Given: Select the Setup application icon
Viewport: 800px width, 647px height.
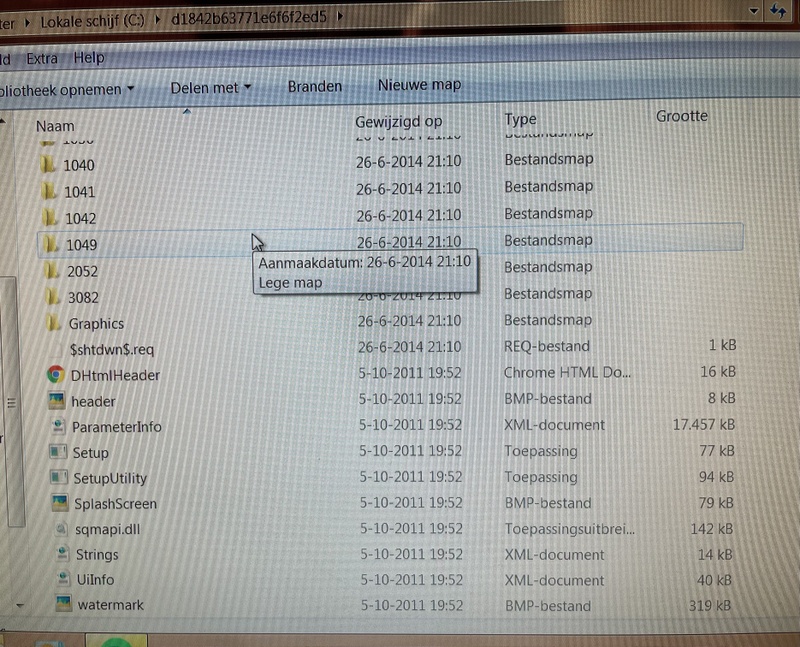Looking at the screenshot, I should point(58,452).
